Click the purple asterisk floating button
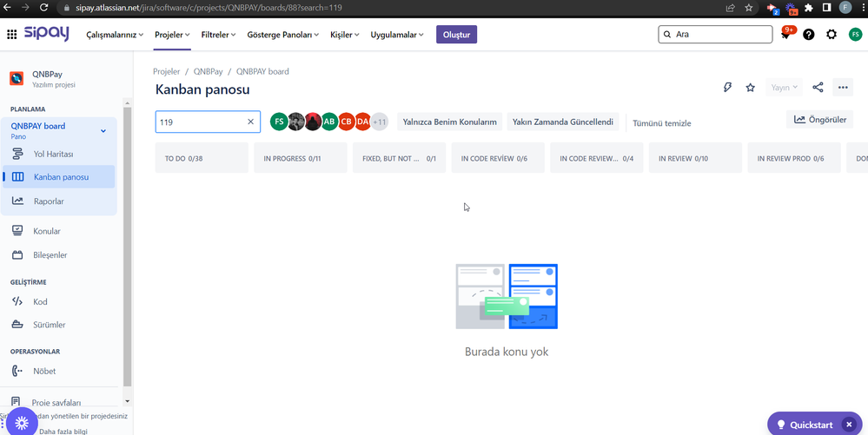Image resolution: width=868 pixels, height=435 pixels. pos(22,424)
